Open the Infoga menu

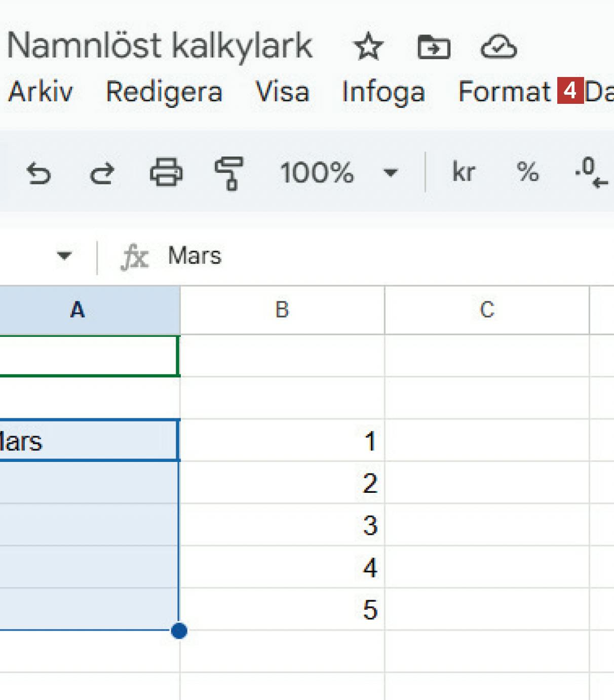coord(383,92)
